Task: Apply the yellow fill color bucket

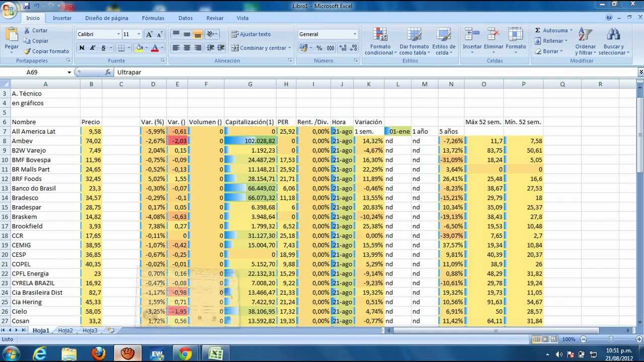Action: pyautogui.click(x=139, y=48)
